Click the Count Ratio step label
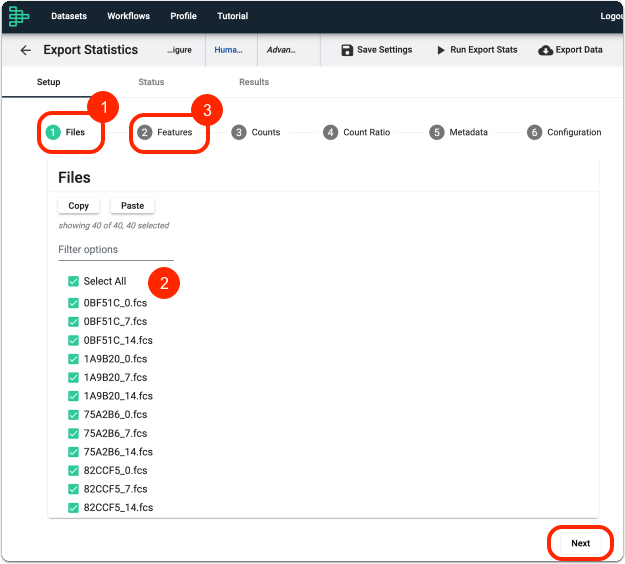625x564 pixels. [367, 132]
